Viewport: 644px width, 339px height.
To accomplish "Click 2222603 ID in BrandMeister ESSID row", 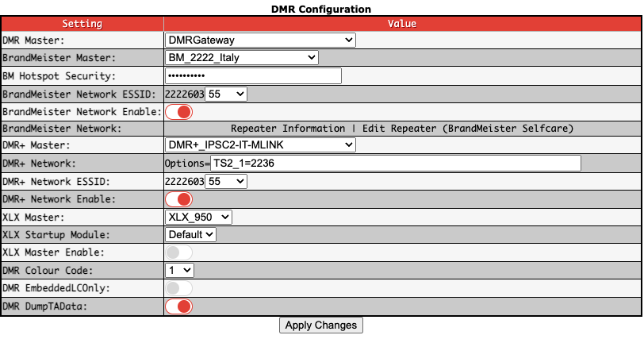I will (185, 94).
